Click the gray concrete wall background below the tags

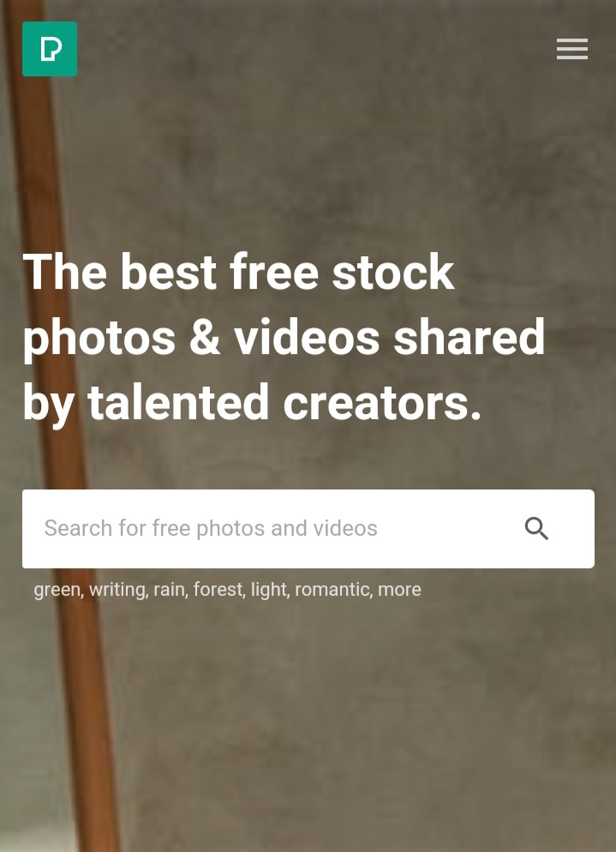coord(353,723)
